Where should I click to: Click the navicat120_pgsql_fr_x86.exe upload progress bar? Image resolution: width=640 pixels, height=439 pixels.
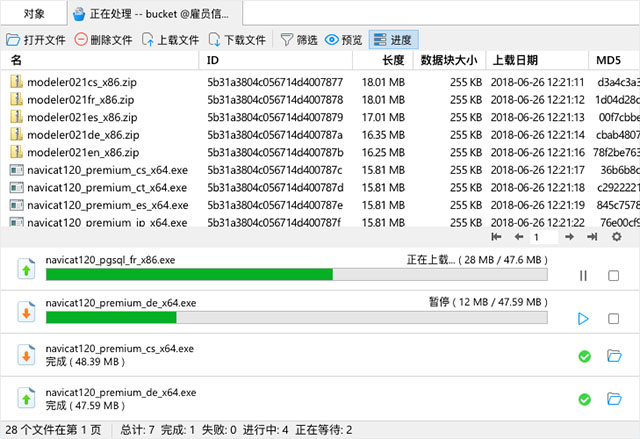click(x=297, y=275)
